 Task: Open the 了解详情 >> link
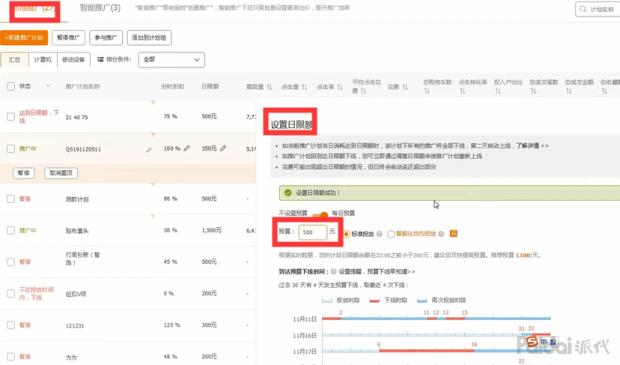[x=532, y=146]
